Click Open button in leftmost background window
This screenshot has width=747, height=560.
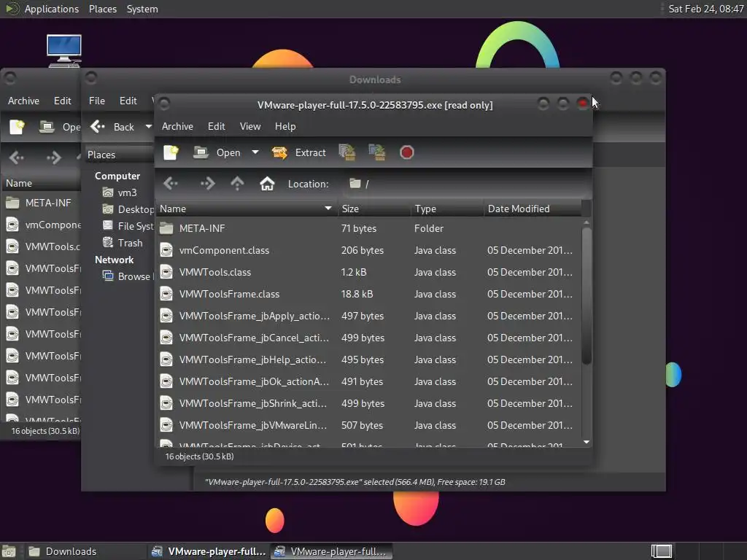tap(60, 127)
